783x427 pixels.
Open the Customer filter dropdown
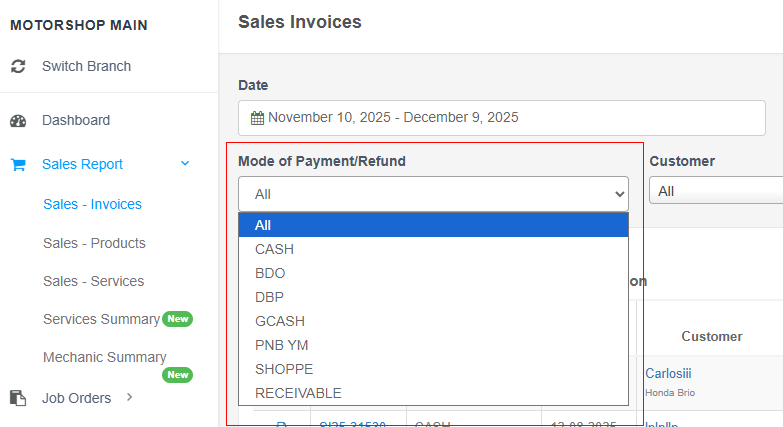tap(715, 190)
